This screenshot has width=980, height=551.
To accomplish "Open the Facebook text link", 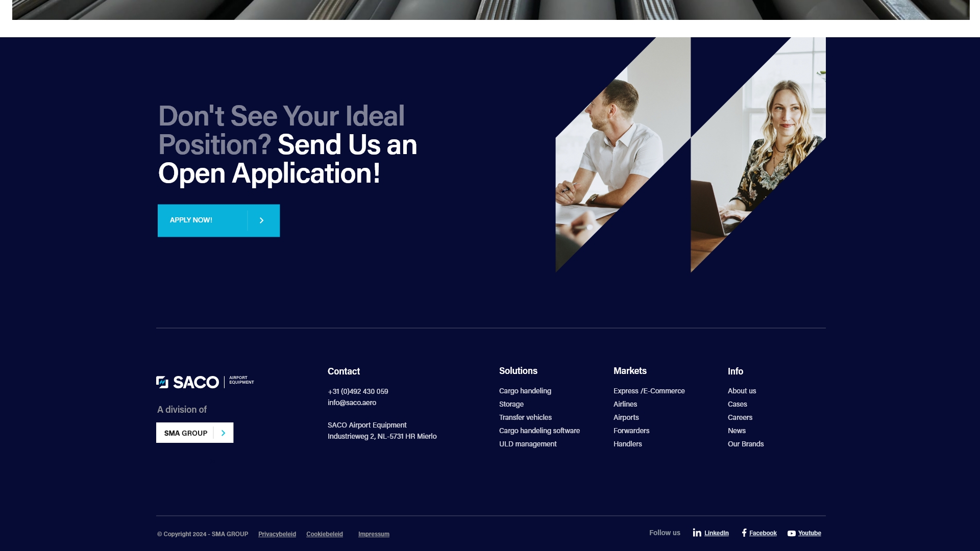I will [763, 533].
